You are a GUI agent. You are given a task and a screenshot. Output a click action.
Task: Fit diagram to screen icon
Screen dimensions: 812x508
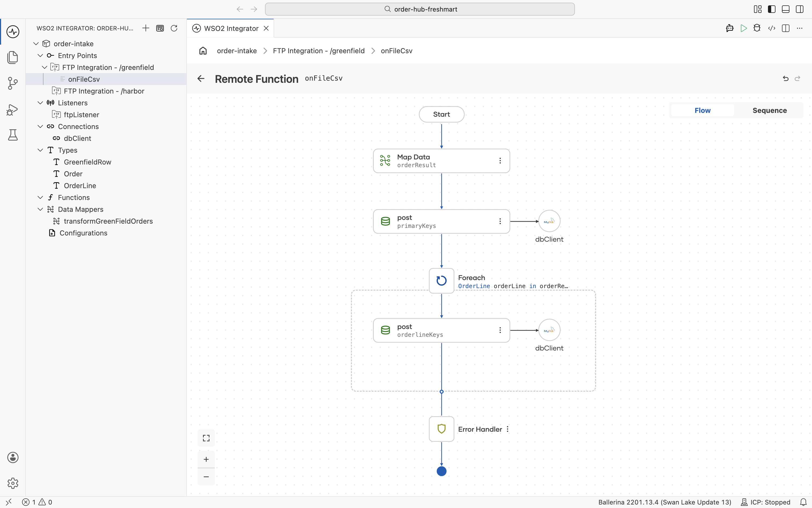[206, 438]
